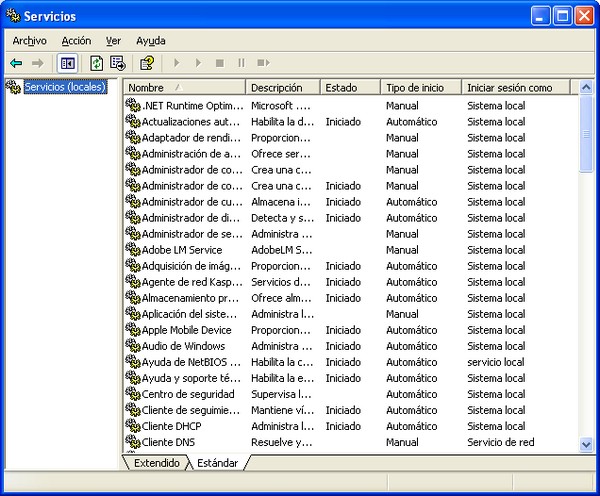Viewport: 600px width, 496px height.
Task: Open the Ver menu
Action: click(113, 41)
